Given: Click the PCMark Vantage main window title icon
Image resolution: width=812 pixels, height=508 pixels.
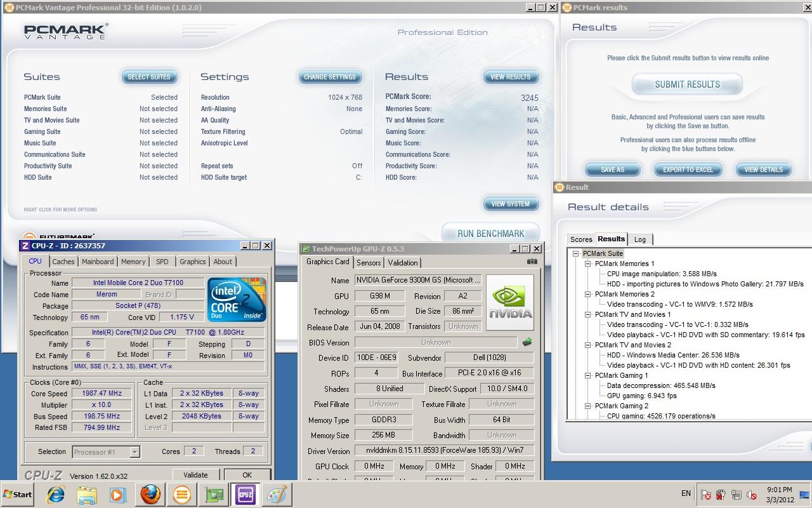Looking at the screenshot, I should point(9,8).
